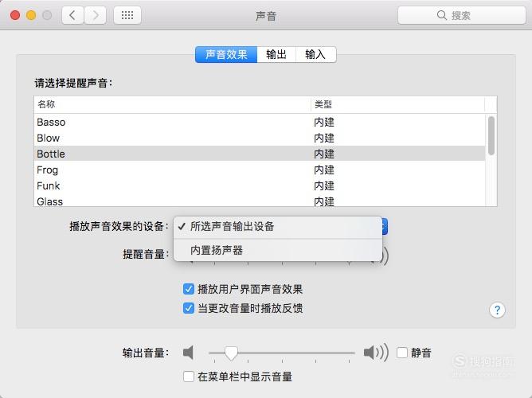
Task: Select the Basso alert sound
Action: point(260,122)
